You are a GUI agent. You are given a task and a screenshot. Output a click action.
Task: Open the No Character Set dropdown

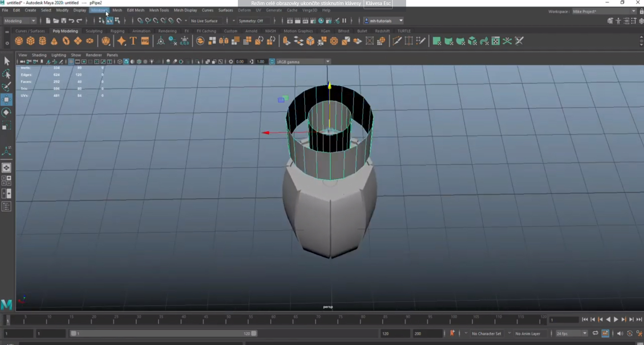click(488, 334)
